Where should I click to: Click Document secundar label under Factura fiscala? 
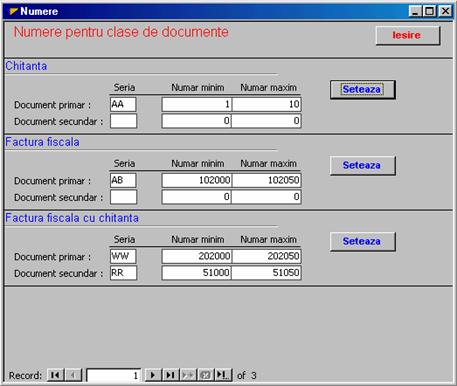(x=59, y=198)
